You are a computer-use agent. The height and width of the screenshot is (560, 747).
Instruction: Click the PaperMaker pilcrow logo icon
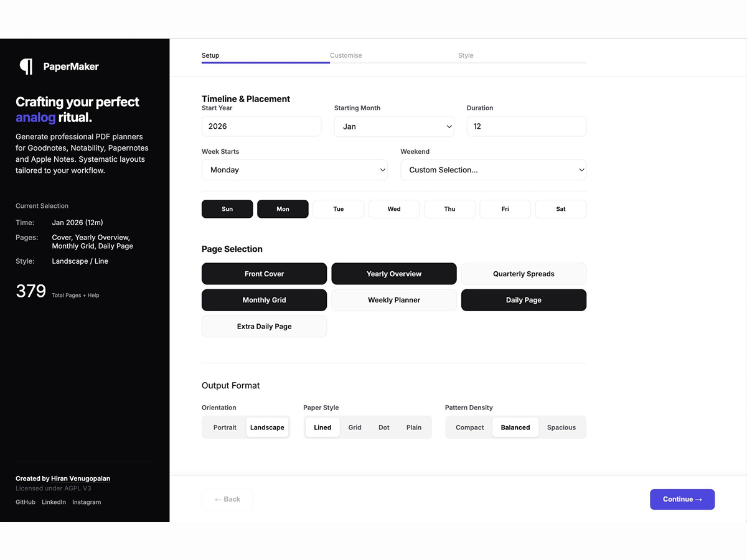pos(26,67)
